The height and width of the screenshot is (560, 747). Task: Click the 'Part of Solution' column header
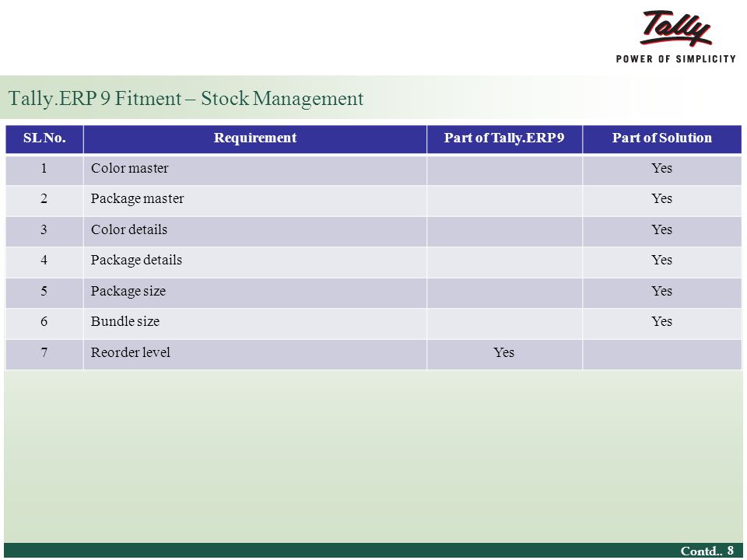pyautogui.click(x=661, y=138)
